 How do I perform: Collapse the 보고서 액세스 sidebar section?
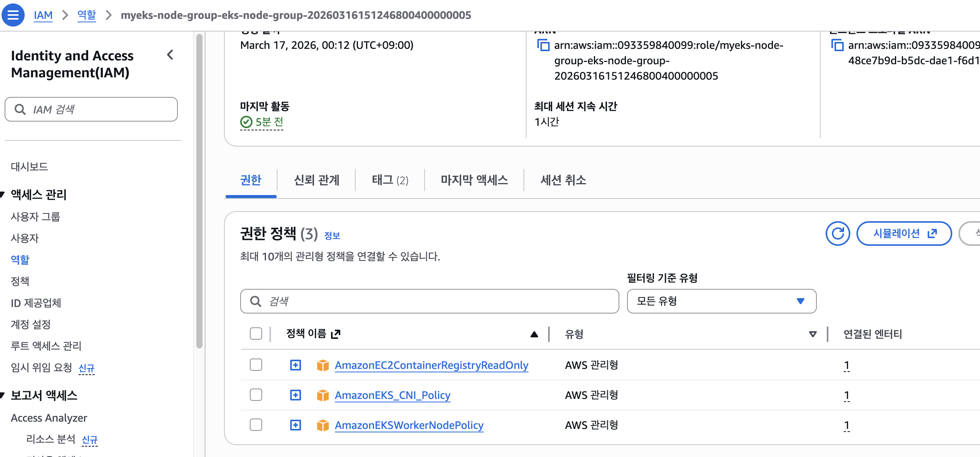click(2, 395)
